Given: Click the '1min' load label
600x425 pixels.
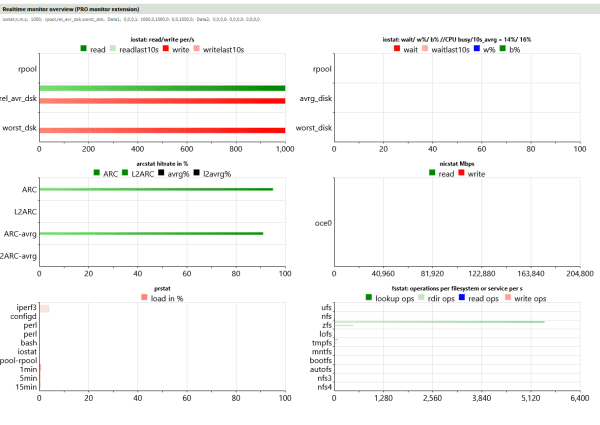Looking at the screenshot, I should (x=28, y=369).
